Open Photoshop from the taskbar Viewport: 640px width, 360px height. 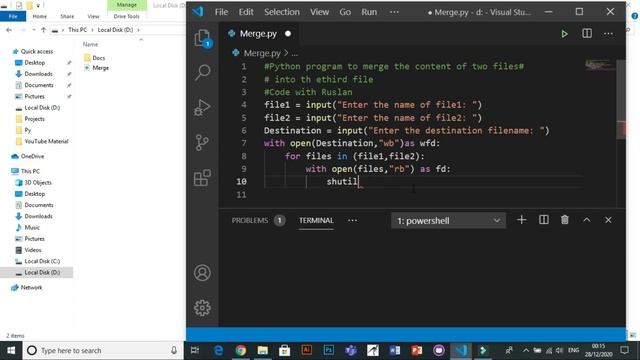[x=329, y=351]
